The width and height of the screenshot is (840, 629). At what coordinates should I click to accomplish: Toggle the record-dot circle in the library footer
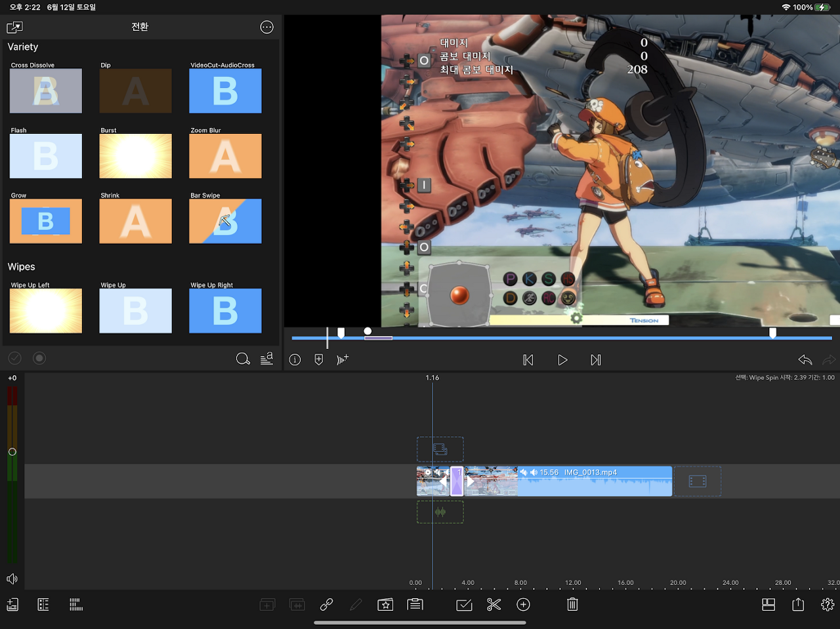tap(39, 358)
